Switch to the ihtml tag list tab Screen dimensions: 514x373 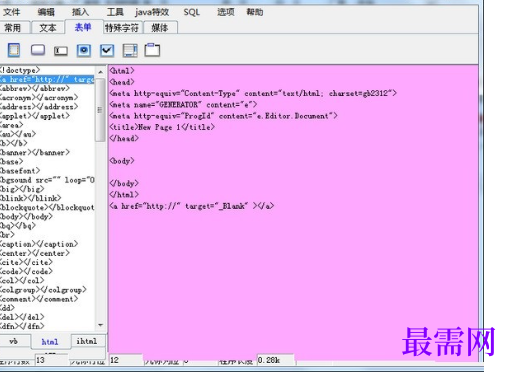[x=87, y=341]
